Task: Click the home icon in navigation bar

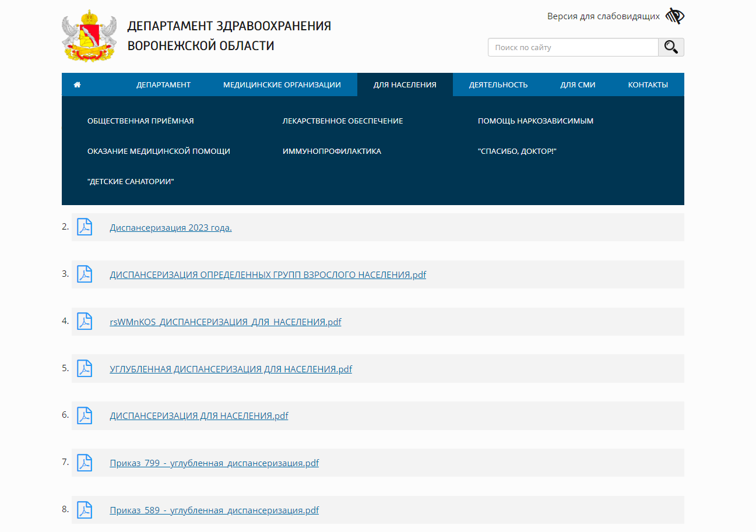Action: tap(77, 84)
